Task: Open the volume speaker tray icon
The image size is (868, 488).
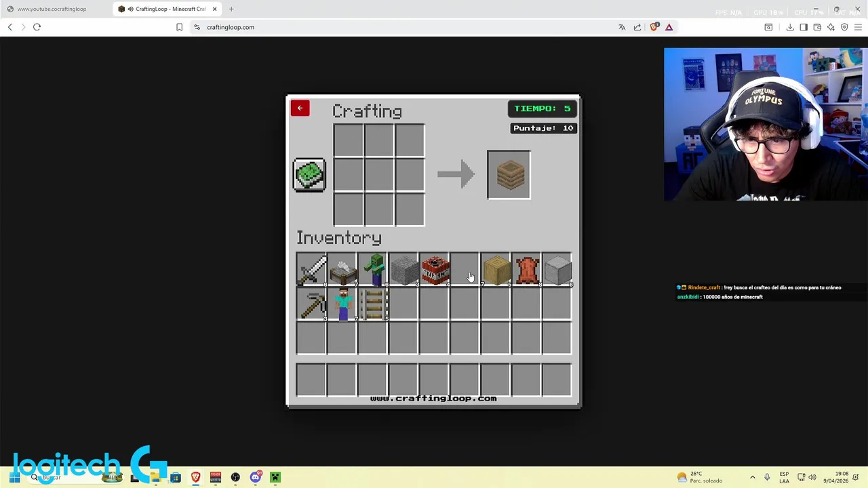Action: 812,477
